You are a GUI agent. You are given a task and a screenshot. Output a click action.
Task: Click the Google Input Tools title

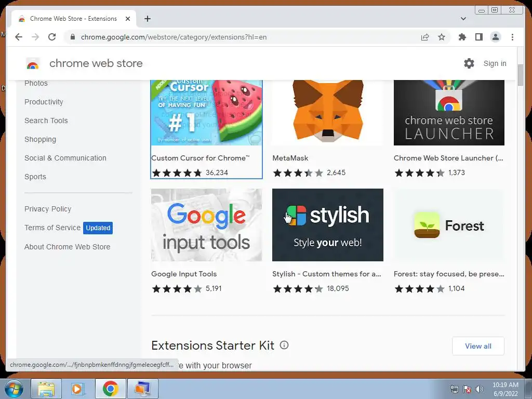pyautogui.click(x=184, y=274)
